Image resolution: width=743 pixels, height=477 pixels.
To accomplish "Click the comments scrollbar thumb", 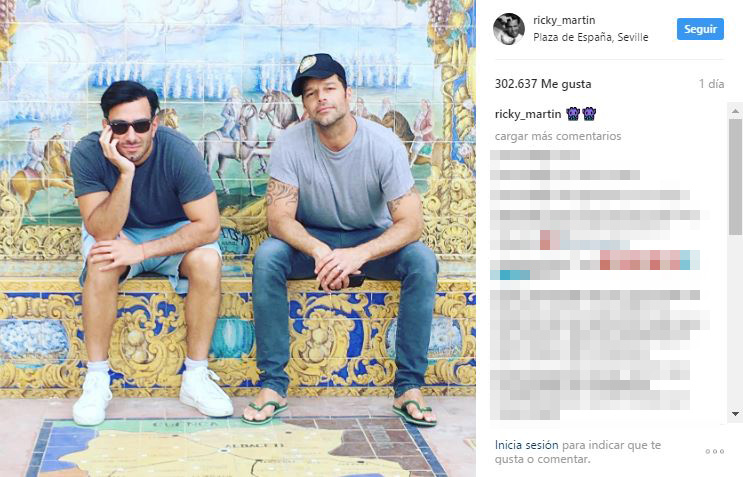I will point(735,176).
